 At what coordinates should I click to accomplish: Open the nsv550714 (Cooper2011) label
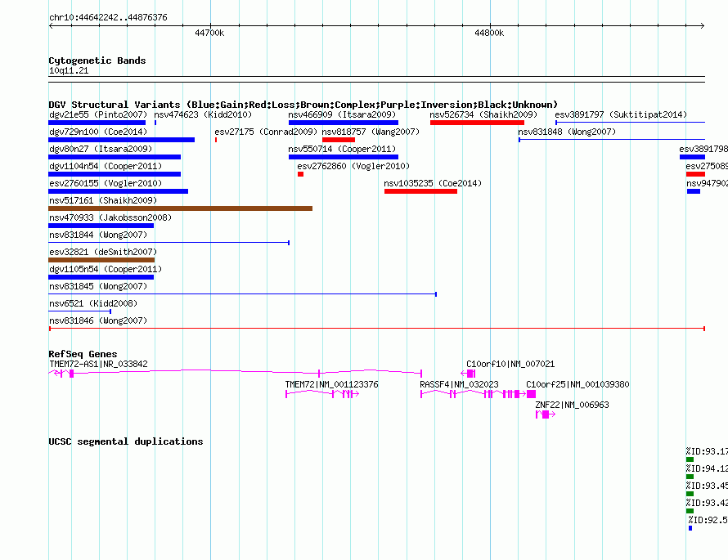point(342,149)
